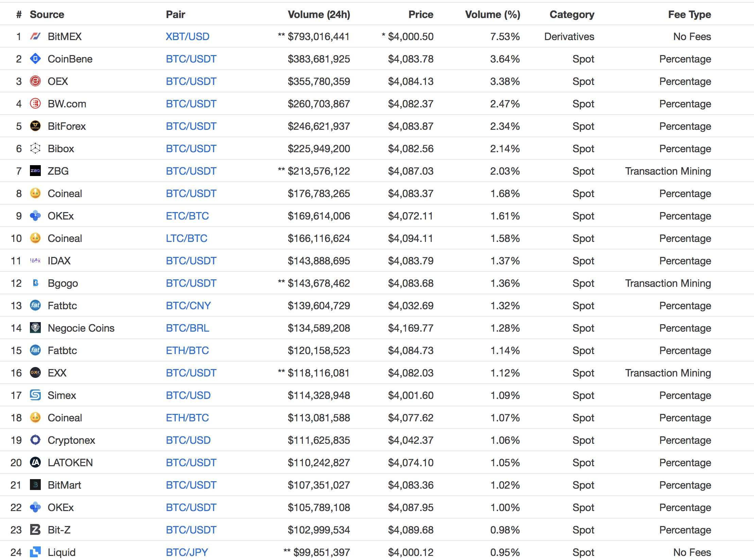Screen dimensions: 754x560
Task: Click the Coineal icon in row 18
Action: pyautogui.click(x=35, y=417)
